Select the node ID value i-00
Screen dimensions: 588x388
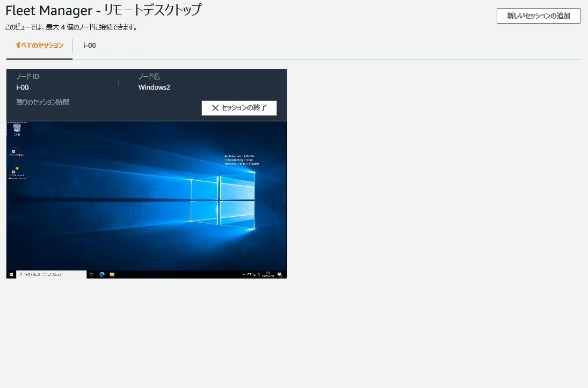(x=23, y=87)
